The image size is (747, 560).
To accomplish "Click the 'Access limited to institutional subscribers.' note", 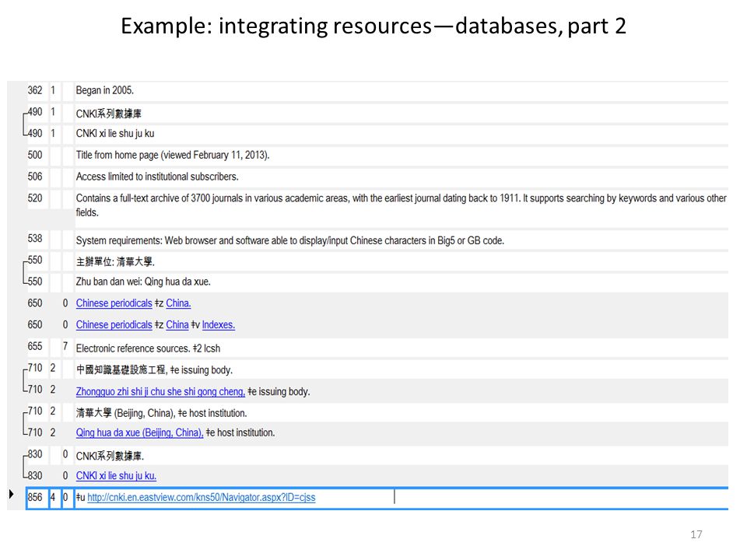I will point(157,177).
